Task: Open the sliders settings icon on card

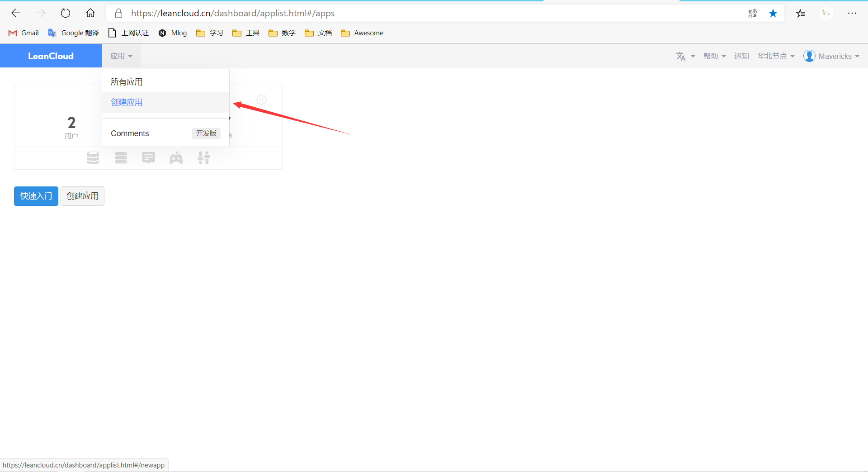Action: click(203, 158)
